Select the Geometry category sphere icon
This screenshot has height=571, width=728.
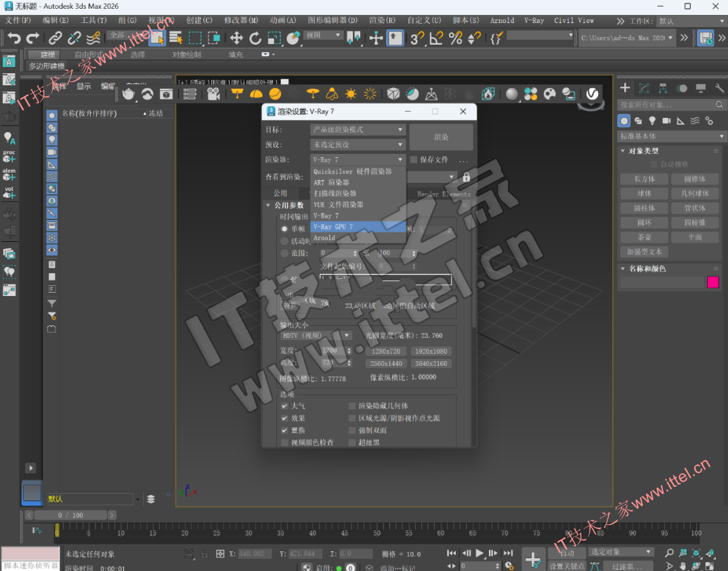click(624, 121)
